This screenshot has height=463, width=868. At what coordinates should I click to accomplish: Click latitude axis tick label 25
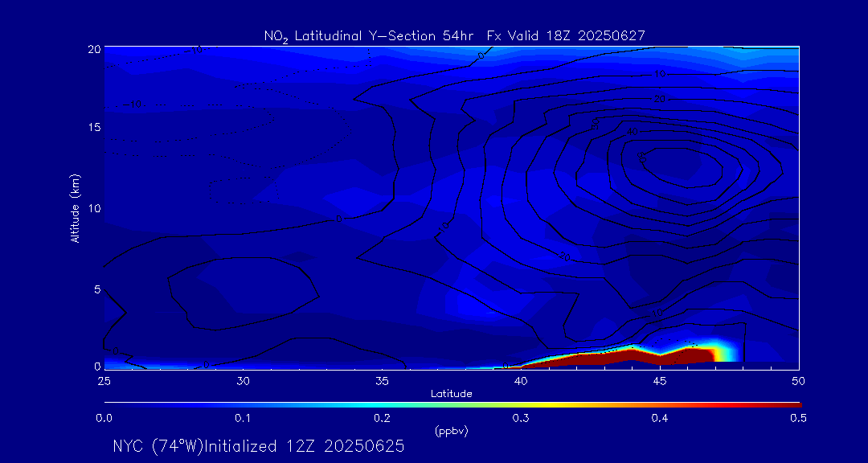(x=104, y=380)
